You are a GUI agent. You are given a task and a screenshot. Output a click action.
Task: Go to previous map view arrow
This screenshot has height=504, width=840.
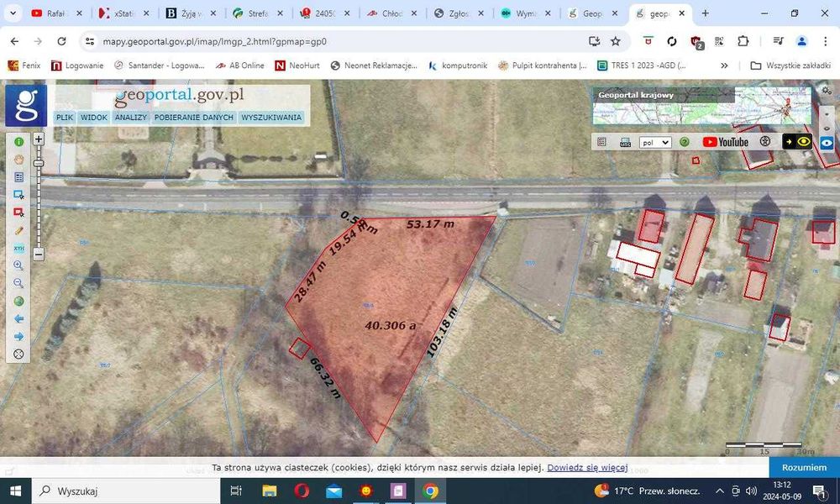tap(18, 318)
